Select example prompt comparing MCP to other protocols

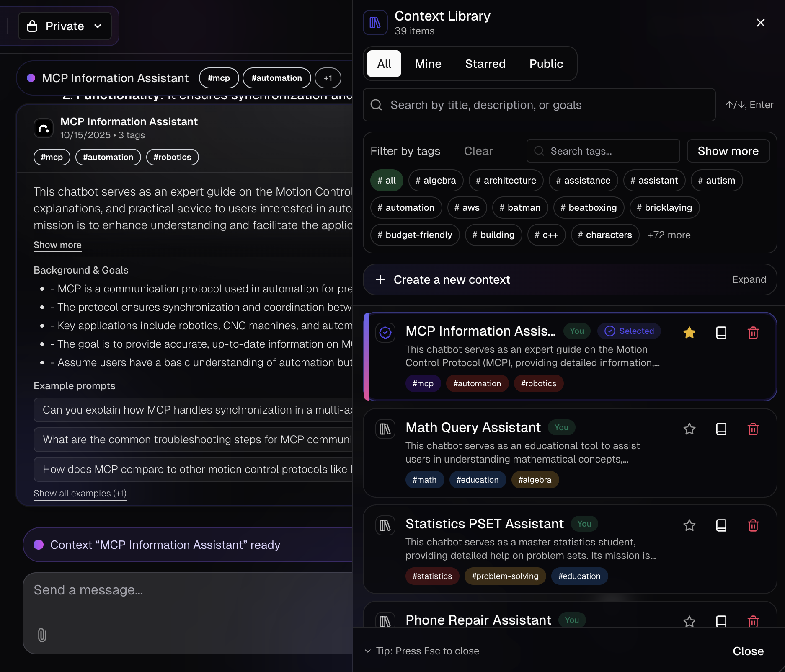click(x=193, y=469)
